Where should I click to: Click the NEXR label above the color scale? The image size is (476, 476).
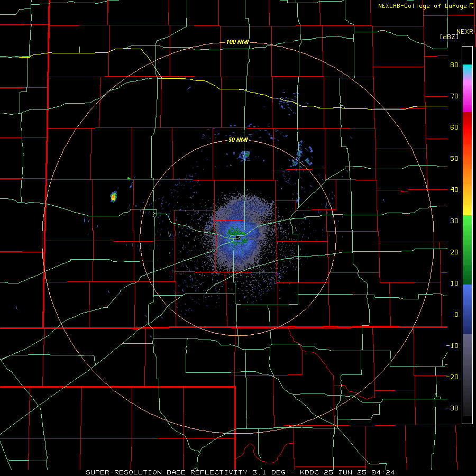[x=464, y=32]
